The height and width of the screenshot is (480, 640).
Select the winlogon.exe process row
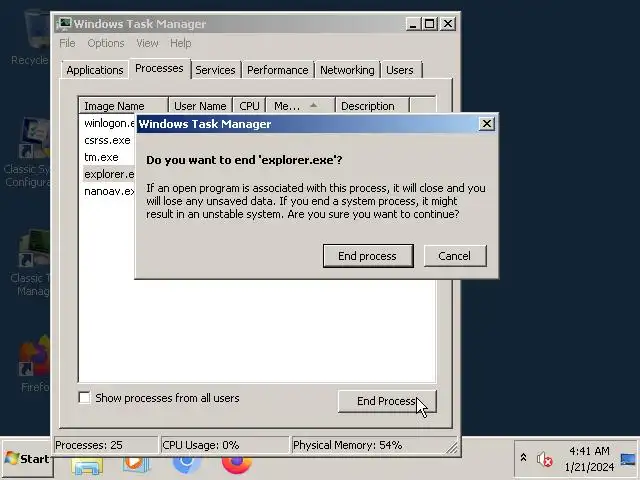108,123
